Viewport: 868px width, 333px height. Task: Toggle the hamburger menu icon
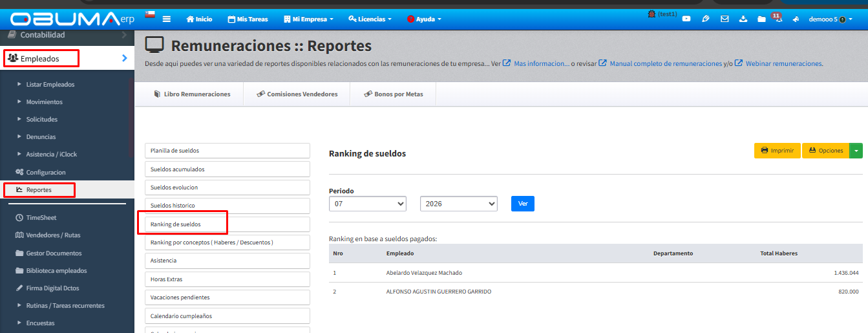tap(167, 19)
